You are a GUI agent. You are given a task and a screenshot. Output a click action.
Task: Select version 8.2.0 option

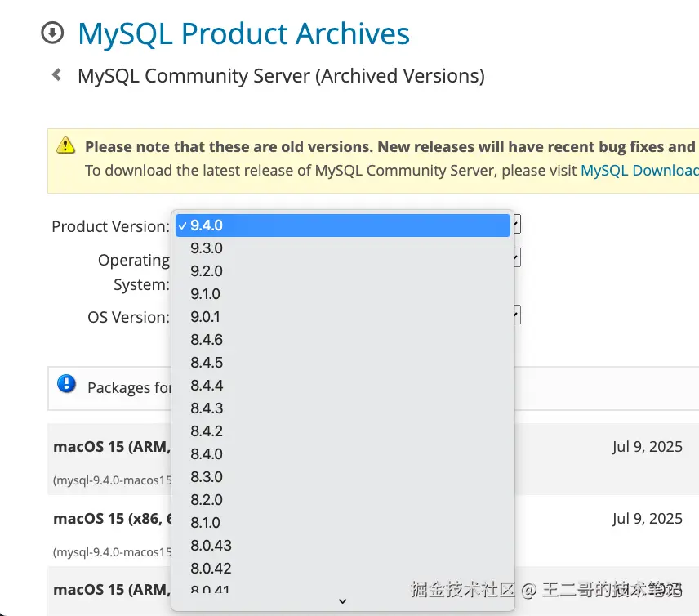coord(342,499)
